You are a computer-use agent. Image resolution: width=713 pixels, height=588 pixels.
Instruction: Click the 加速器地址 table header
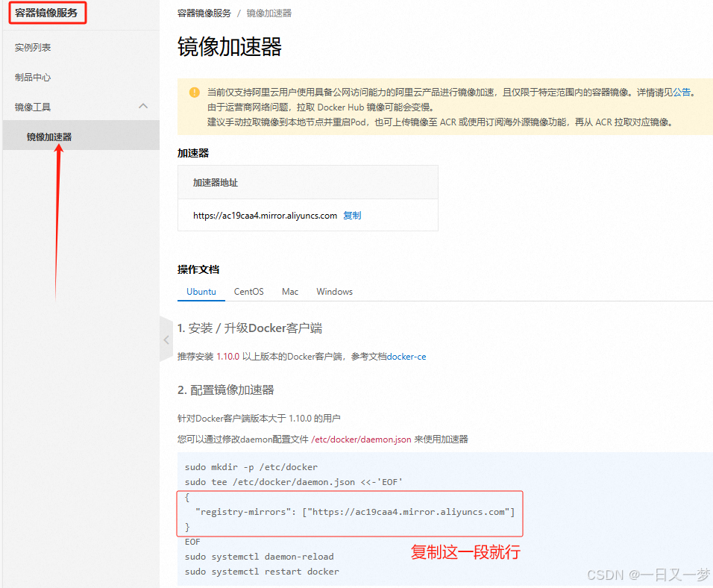click(x=216, y=183)
